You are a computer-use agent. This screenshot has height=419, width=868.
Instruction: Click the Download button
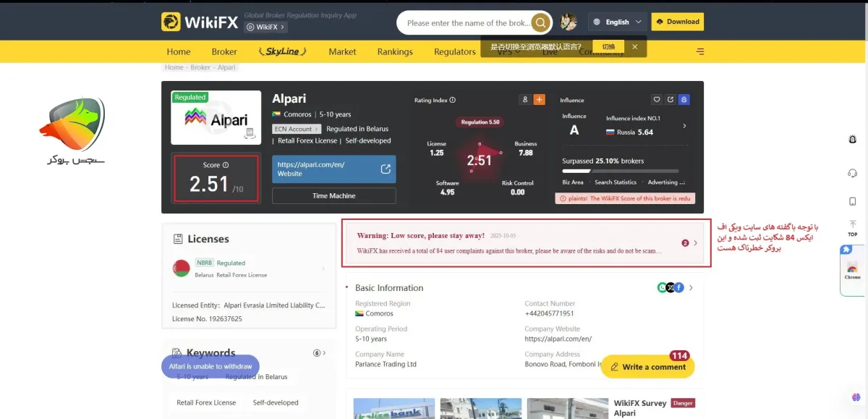click(677, 22)
